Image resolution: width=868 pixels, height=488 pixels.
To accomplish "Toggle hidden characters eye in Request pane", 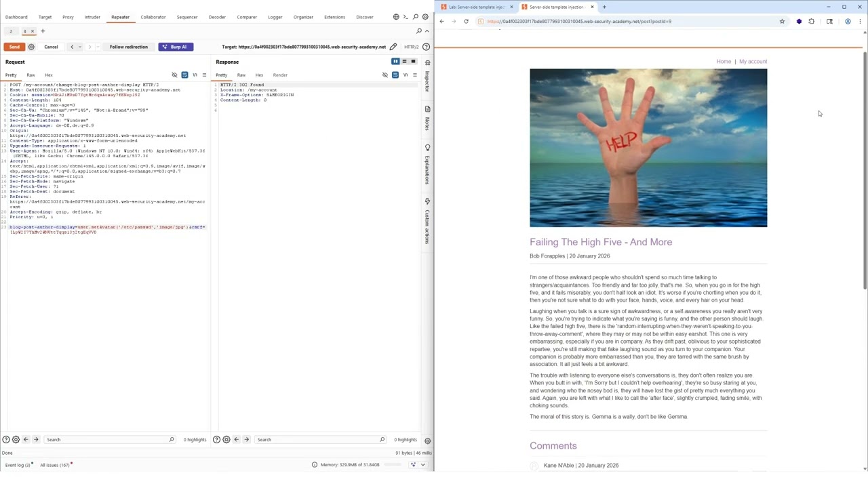I will tap(174, 75).
